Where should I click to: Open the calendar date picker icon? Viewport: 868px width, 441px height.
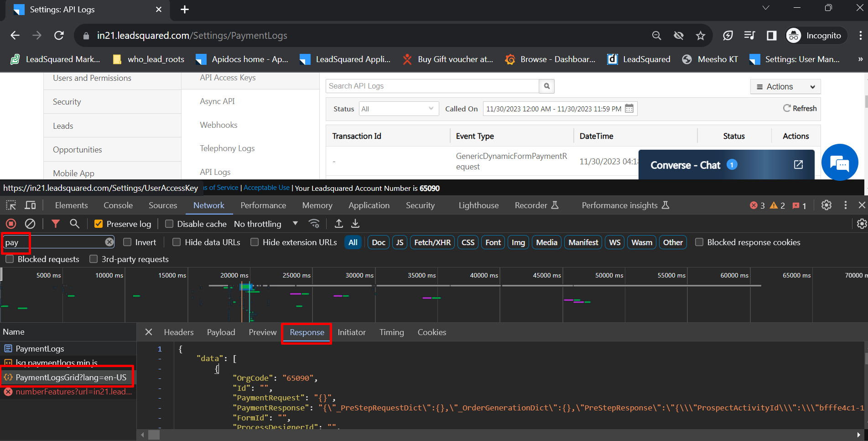click(x=629, y=109)
